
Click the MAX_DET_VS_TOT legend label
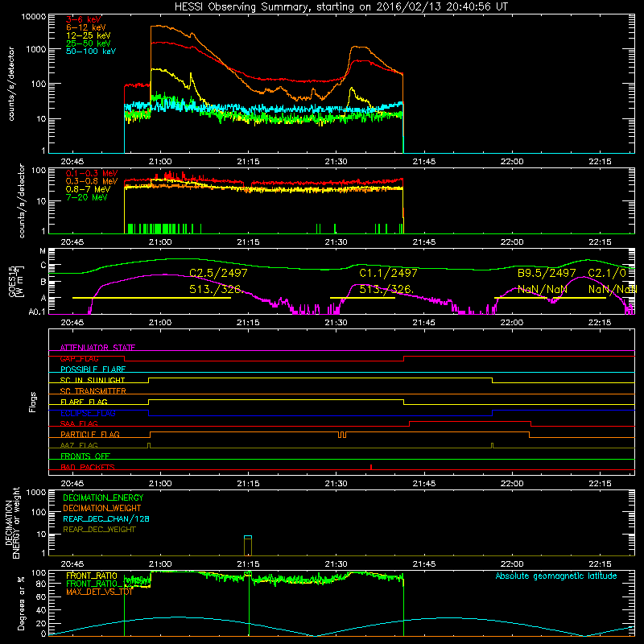[99, 592]
